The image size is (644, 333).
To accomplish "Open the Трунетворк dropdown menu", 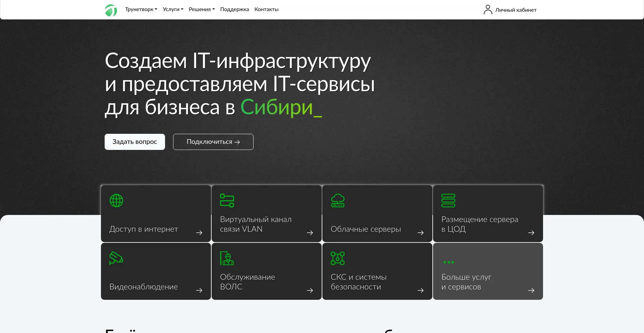I will (x=141, y=9).
